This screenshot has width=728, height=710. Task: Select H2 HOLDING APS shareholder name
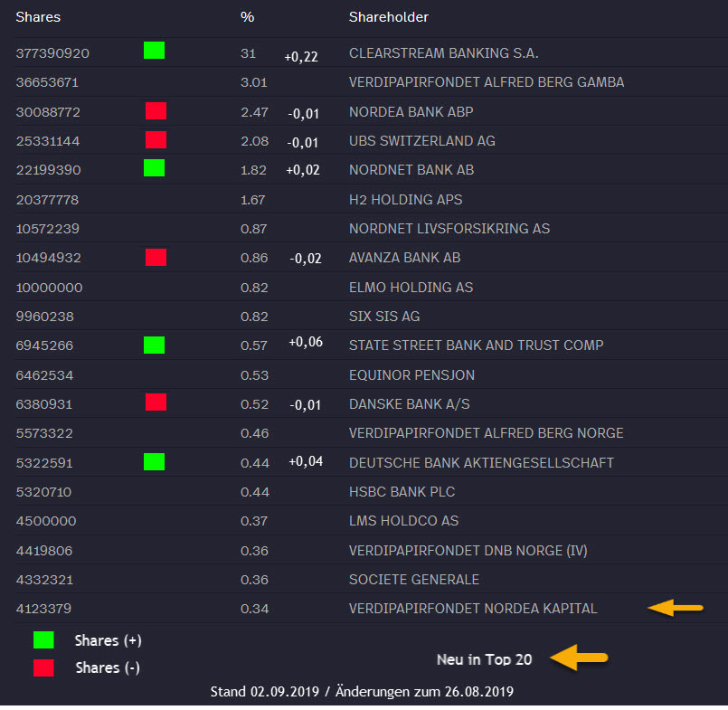[406, 200]
